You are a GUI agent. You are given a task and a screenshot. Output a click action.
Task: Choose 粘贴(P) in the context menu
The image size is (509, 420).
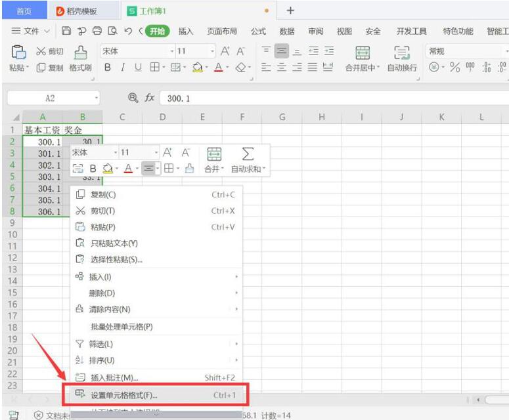156,227
